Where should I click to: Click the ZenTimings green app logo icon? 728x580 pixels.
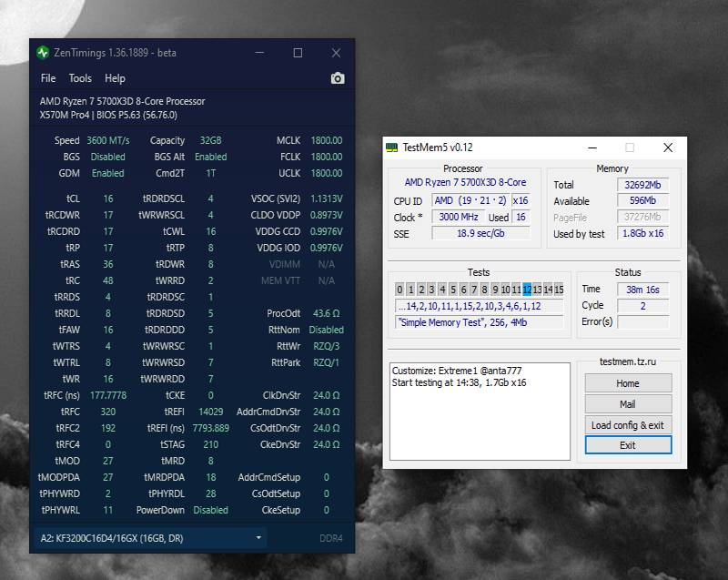coord(43,53)
